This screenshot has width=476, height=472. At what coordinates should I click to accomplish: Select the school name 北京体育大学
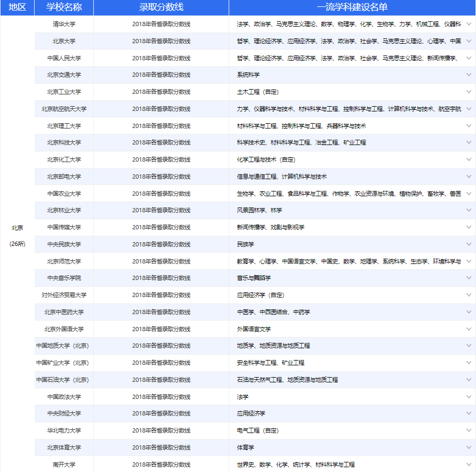[64, 447]
